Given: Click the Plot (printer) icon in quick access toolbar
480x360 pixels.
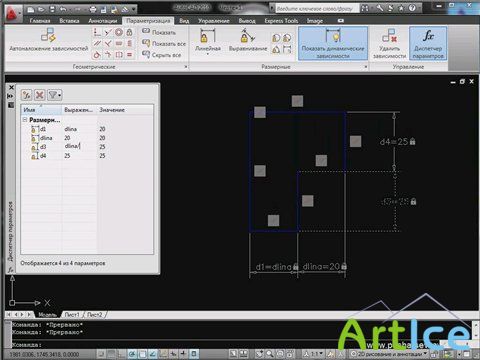Looking at the screenshot, I should pyautogui.click(x=93, y=9).
